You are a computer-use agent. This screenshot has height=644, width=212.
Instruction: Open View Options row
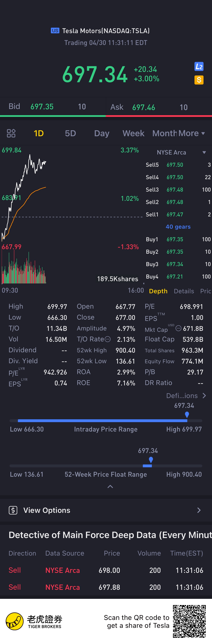pos(106,510)
